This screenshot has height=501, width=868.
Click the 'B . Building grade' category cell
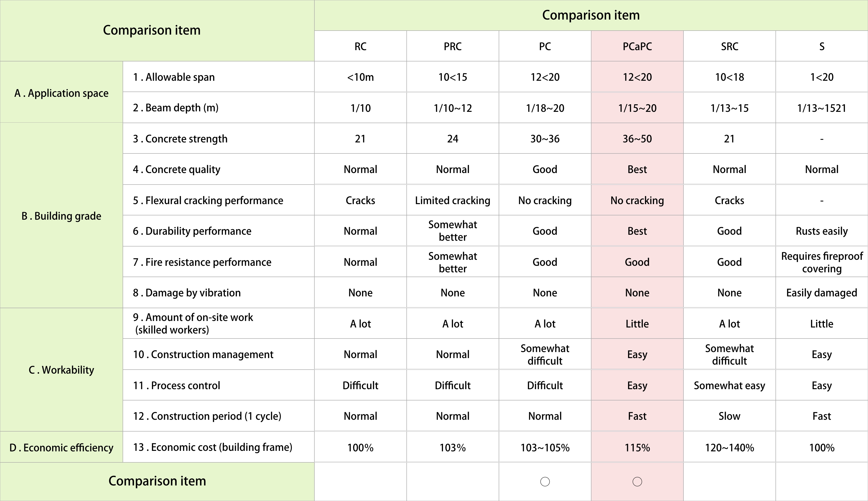pos(61,216)
